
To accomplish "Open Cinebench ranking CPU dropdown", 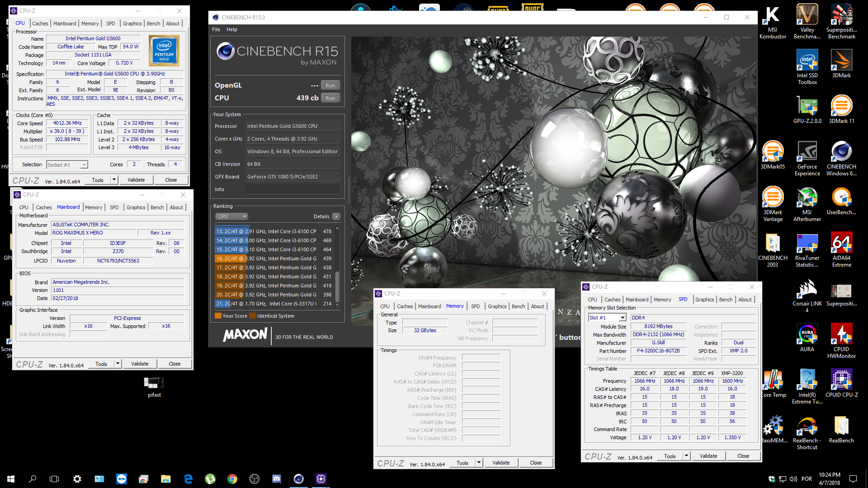I will (x=232, y=216).
